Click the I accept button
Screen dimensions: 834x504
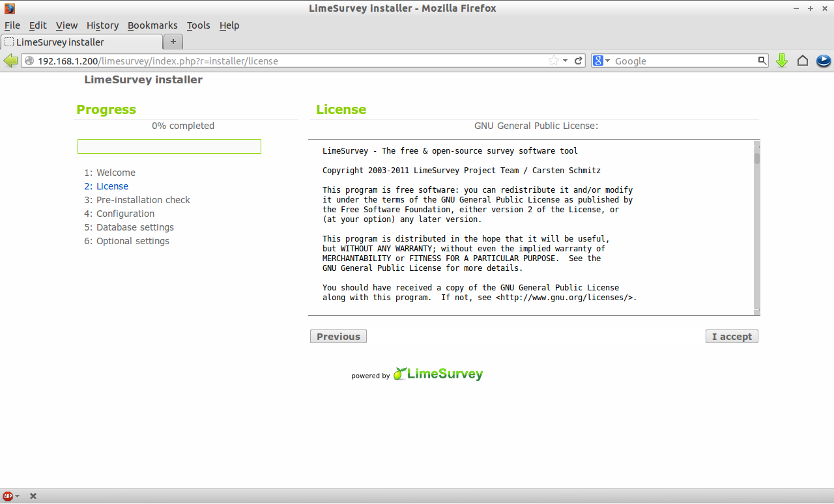coord(732,337)
